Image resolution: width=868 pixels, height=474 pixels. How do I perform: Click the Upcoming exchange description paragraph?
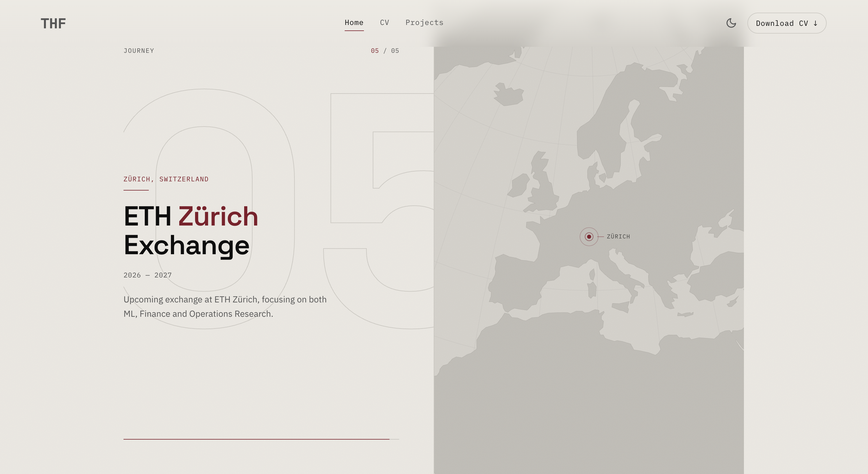click(x=225, y=307)
